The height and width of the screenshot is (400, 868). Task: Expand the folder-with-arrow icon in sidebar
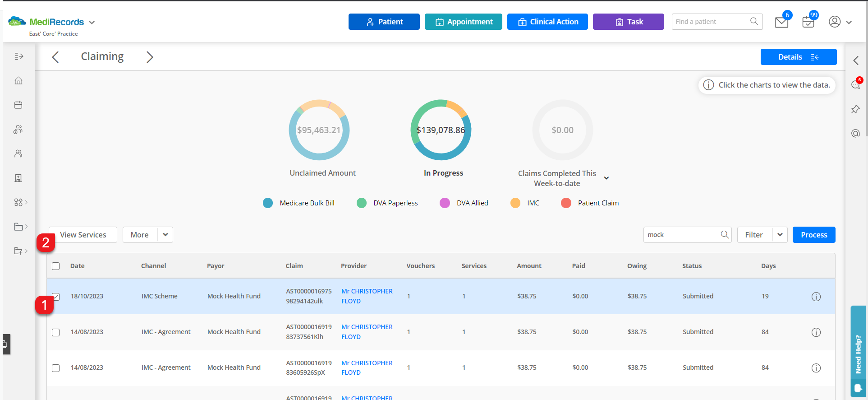click(x=21, y=251)
